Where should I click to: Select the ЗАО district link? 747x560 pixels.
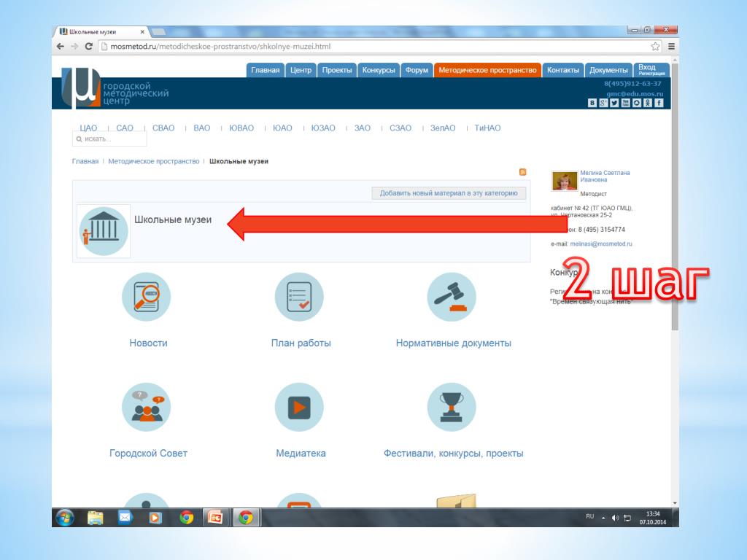(362, 128)
